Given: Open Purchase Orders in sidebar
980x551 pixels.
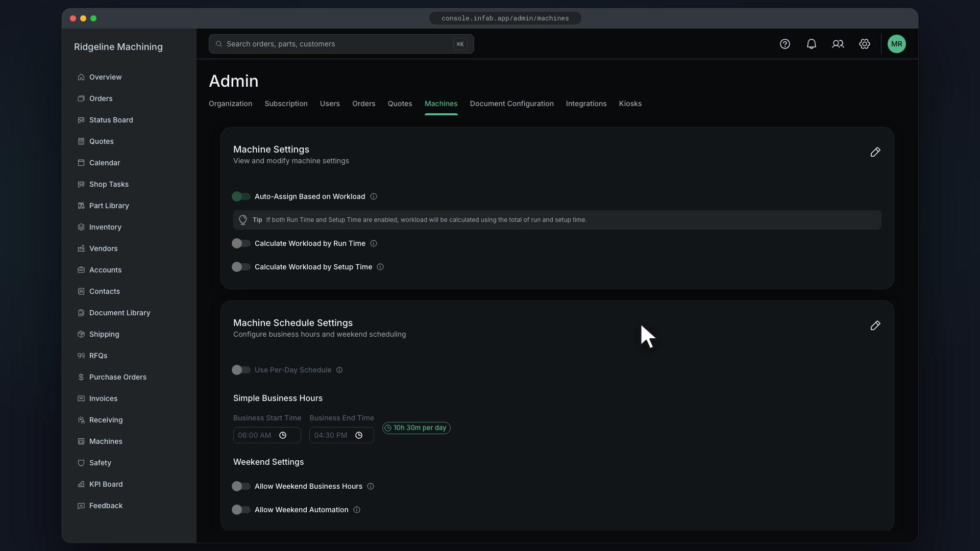Looking at the screenshot, I should pyautogui.click(x=117, y=377).
